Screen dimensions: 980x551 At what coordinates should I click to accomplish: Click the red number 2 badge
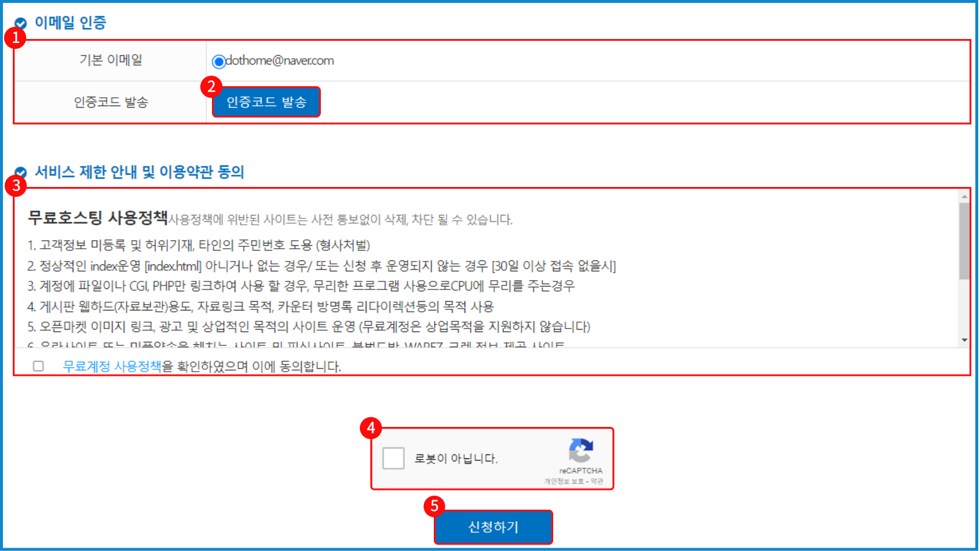click(211, 87)
